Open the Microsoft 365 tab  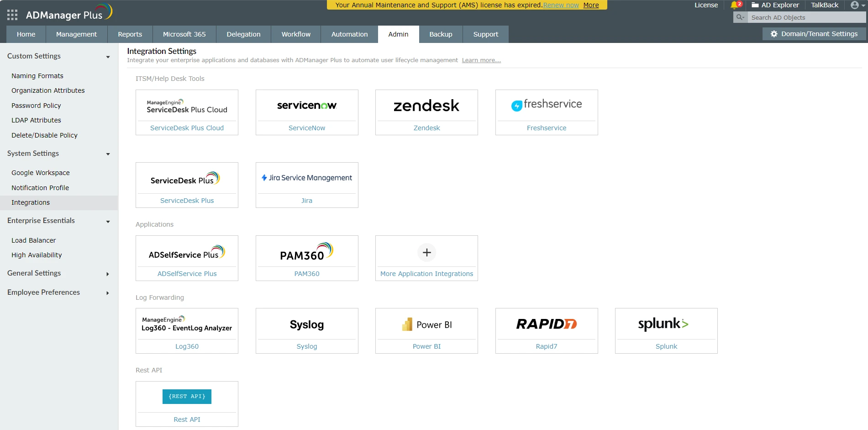(x=184, y=34)
